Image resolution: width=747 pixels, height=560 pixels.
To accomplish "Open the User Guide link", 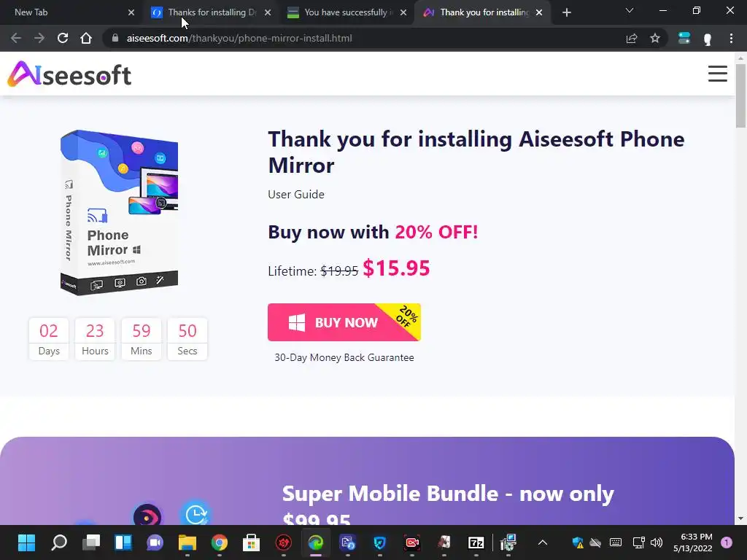I will coord(296,194).
